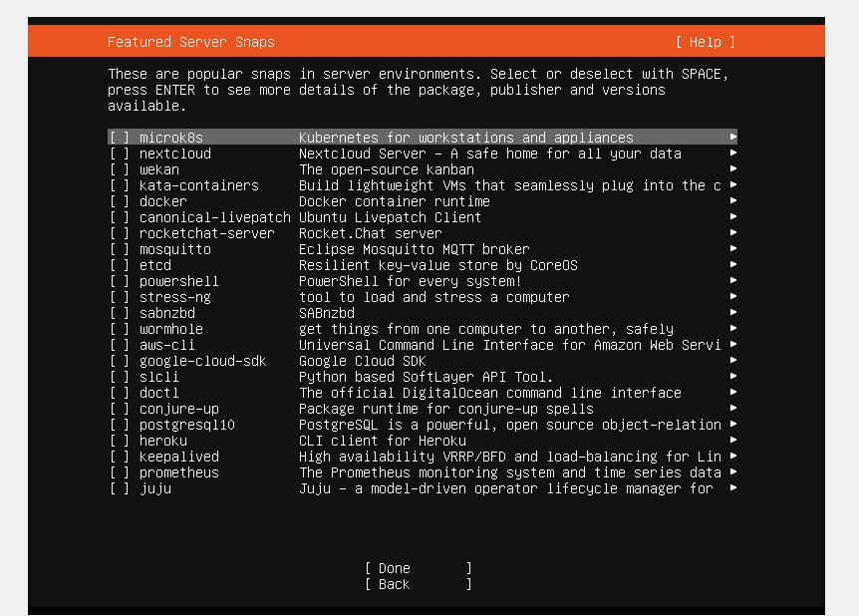
Task: Toggle the etcd checkbox
Action: tap(120, 265)
